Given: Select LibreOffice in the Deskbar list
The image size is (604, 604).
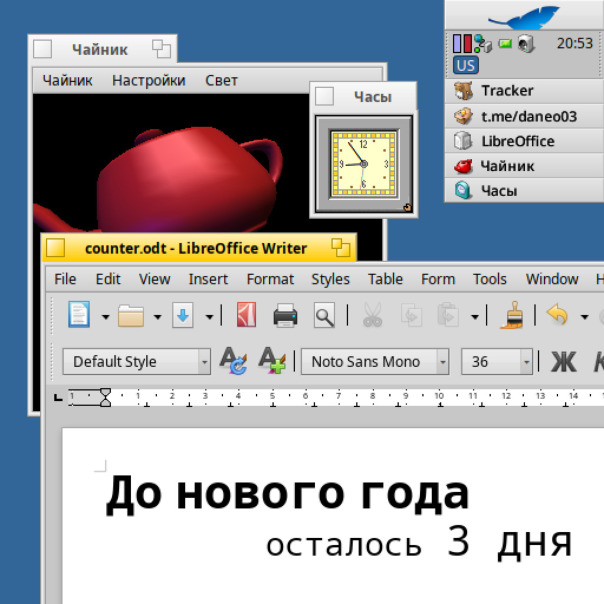Looking at the screenshot, I should pyautogui.click(x=524, y=141).
